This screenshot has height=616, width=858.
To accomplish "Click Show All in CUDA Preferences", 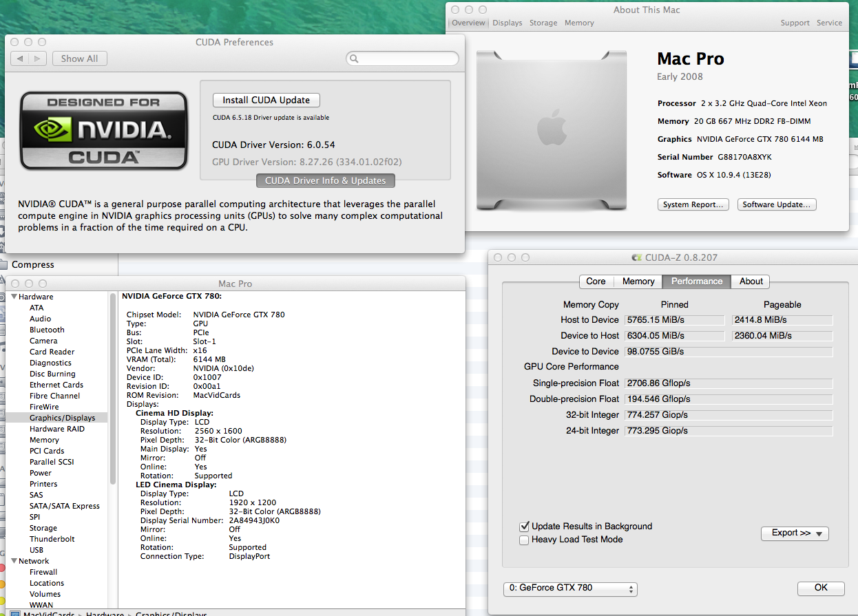I will pos(79,59).
